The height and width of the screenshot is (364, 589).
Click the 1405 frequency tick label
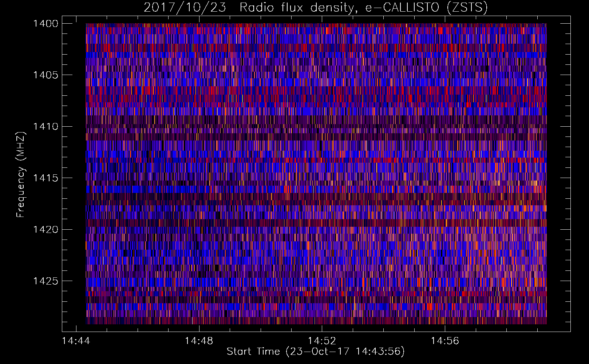tap(46, 75)
